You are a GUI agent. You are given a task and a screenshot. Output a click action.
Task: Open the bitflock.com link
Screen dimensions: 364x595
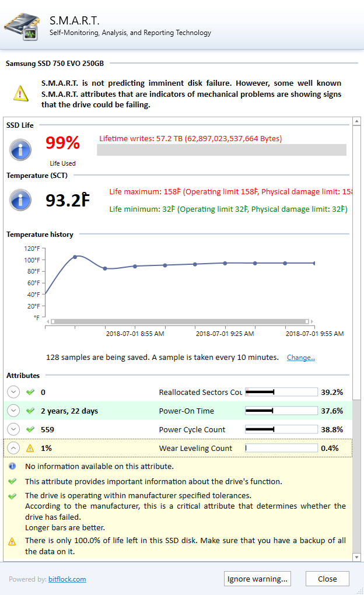tap(67, 579)
